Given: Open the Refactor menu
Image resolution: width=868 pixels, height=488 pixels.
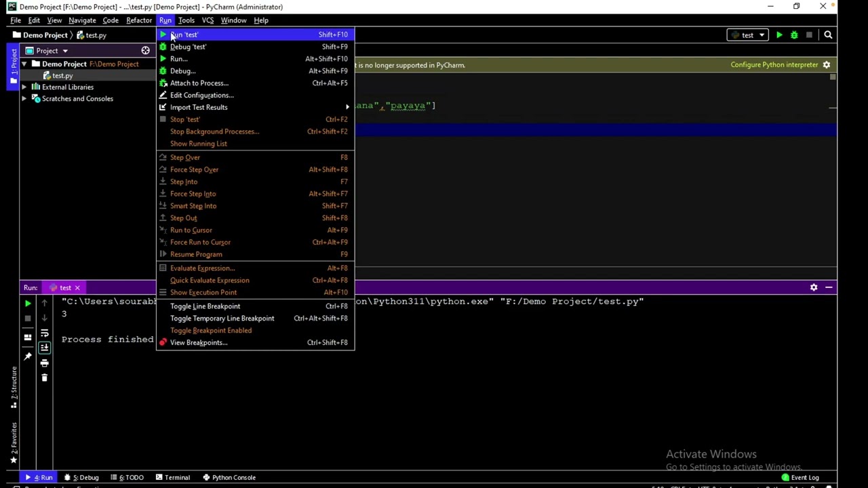Looking at the screenshot, I should click(139, 20).
